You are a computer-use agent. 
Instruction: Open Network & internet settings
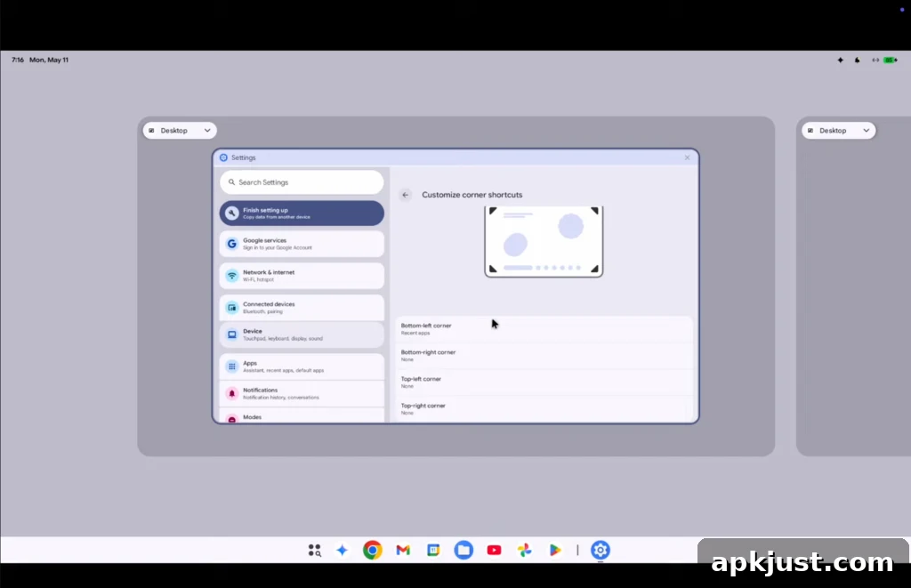point(302,276)
